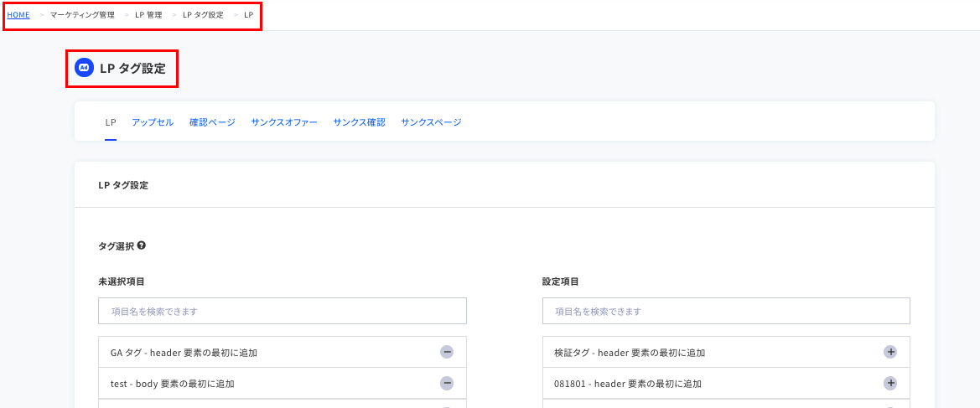Open the サンクス確認 tab
Image resolution: width=980 pixels, height=408 pixels.
(x=360, y=122)
